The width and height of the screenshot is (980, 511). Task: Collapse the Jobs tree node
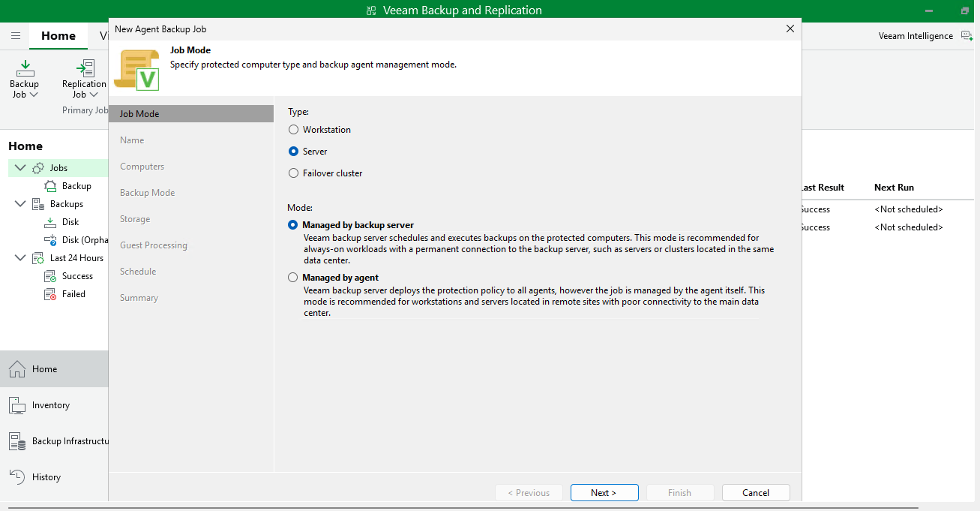[x=19, y=168]
